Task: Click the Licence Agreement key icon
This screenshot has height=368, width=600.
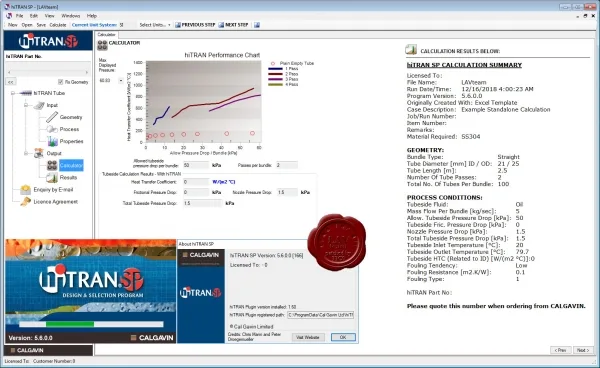Action: (26, 201)
